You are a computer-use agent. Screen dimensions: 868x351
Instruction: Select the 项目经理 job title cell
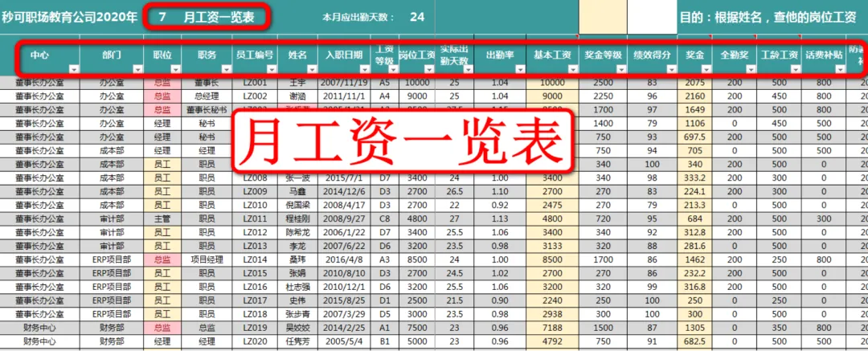tap(207, 259)
